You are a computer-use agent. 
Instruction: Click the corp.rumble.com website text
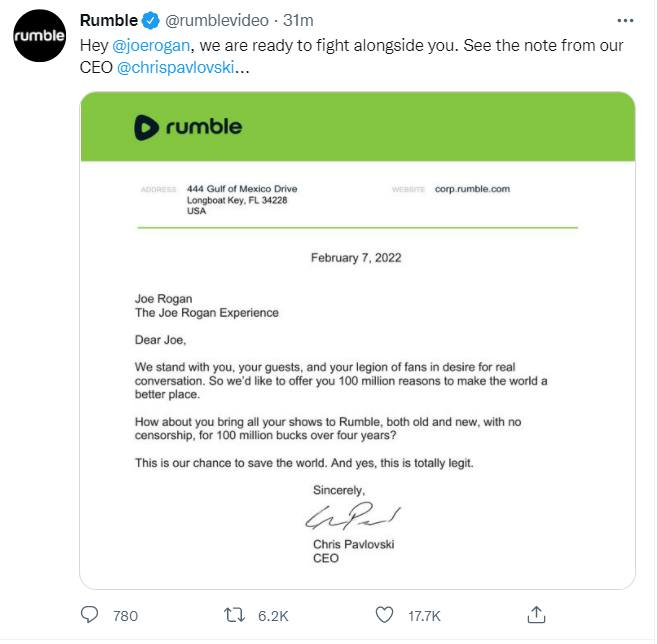click(472, 188)
